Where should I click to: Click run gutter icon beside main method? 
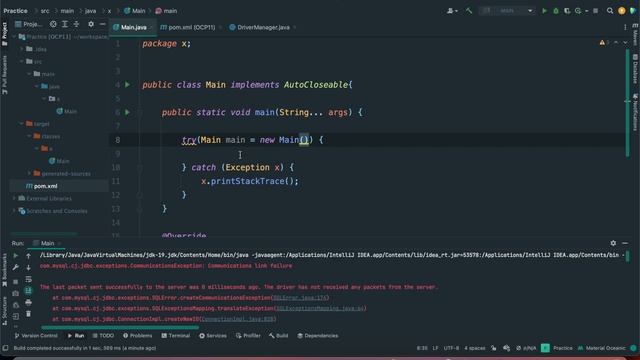(127, 112)
